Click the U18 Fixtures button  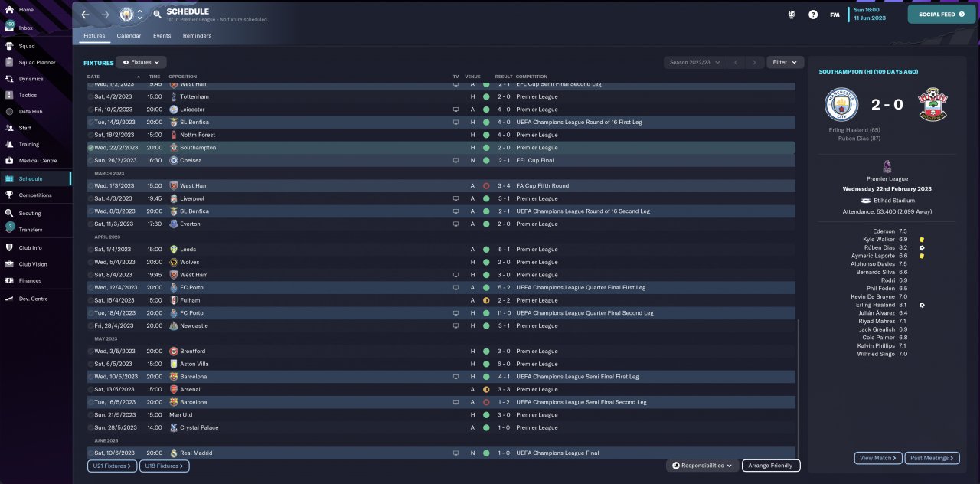164,466
